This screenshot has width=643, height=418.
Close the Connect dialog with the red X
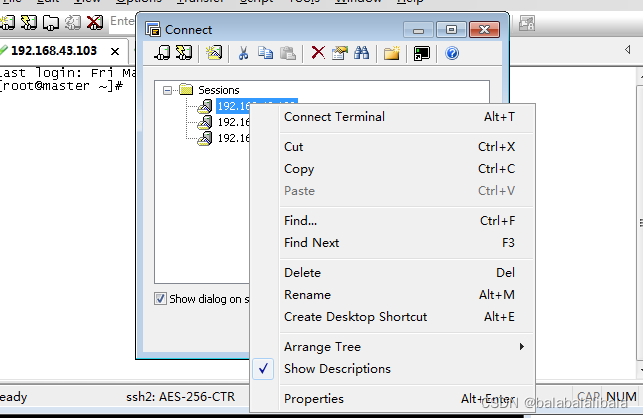(x=484, y=30)
